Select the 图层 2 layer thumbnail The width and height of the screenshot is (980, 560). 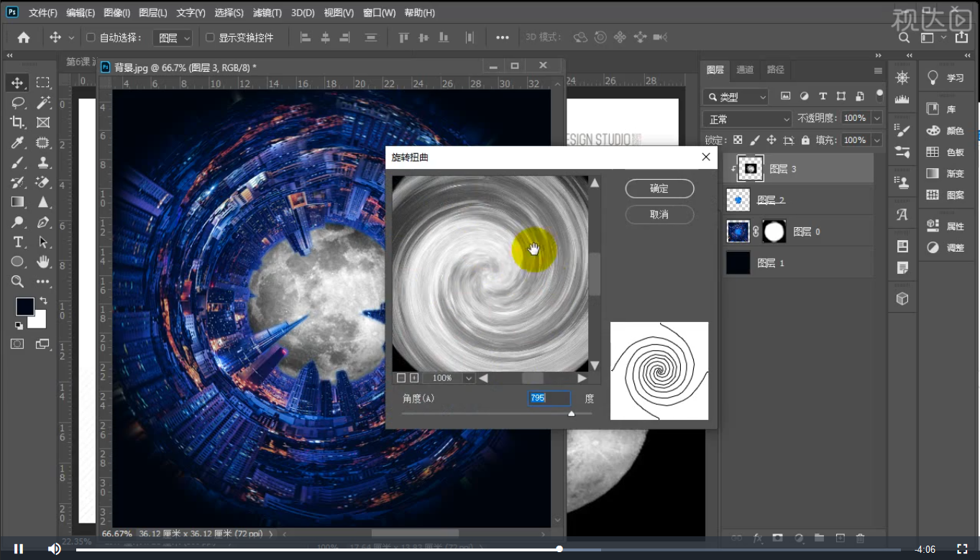click(x=738, y=200)
